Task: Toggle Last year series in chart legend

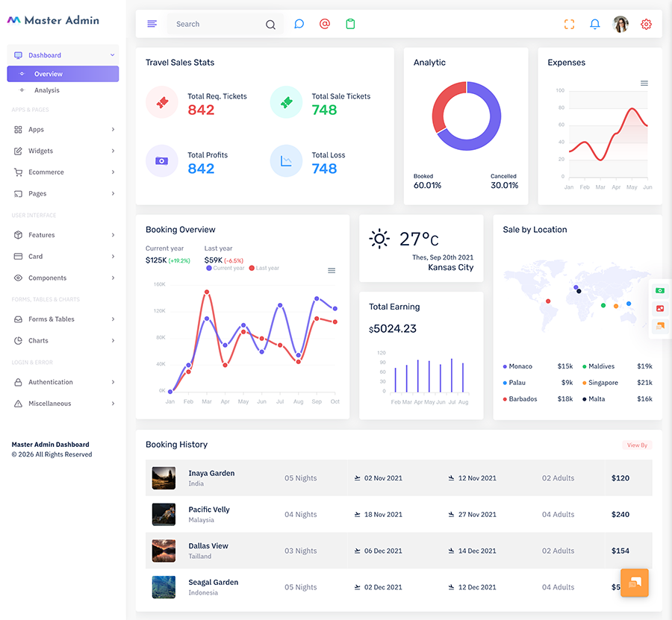Action: coord(264,268)
